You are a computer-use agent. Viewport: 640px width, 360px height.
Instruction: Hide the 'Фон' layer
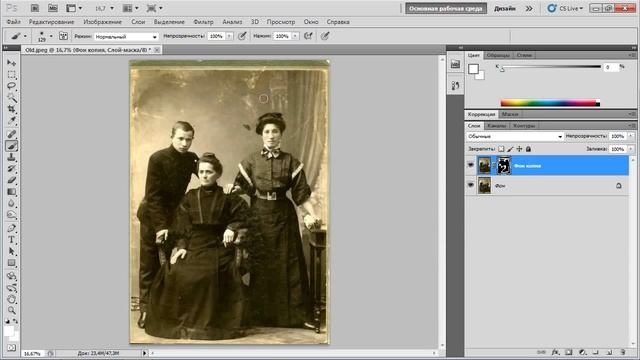click(471, 185)
